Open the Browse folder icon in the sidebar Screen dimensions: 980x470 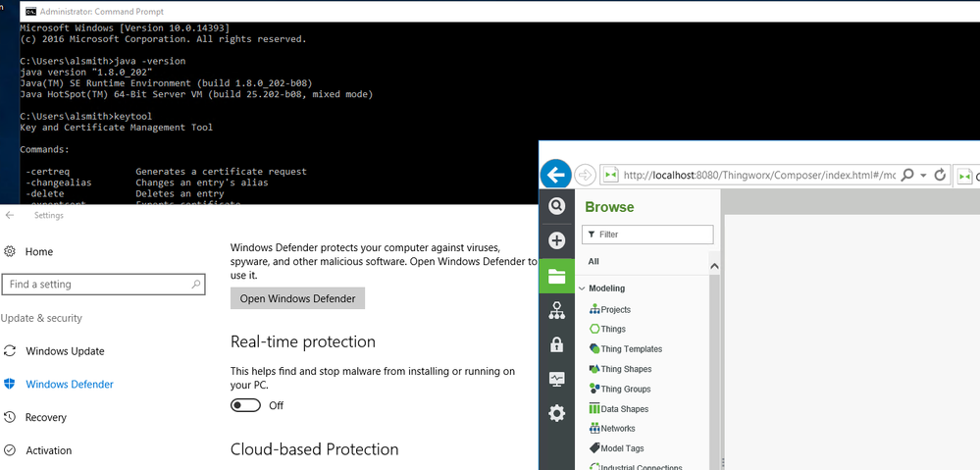[x=556, y=277]
